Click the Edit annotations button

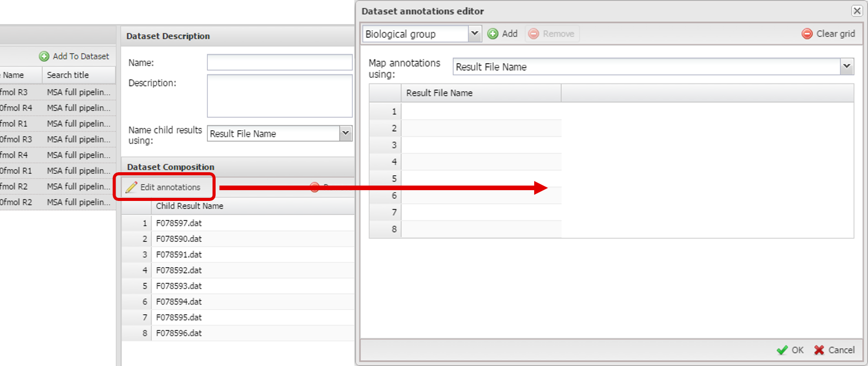click(164, 187)
